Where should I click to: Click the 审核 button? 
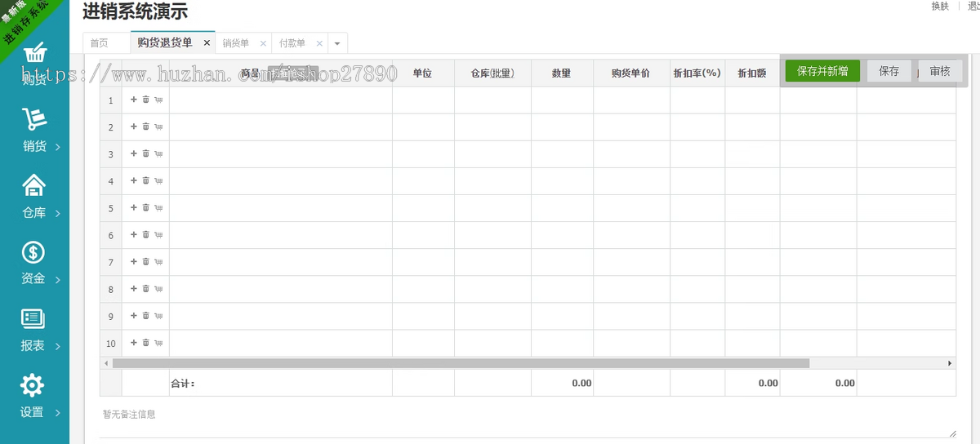click(x=940, y=71)
